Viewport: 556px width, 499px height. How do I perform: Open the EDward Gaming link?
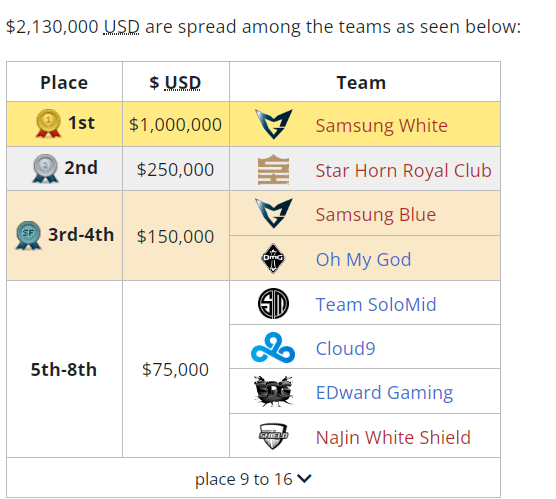tap(384, 393)
